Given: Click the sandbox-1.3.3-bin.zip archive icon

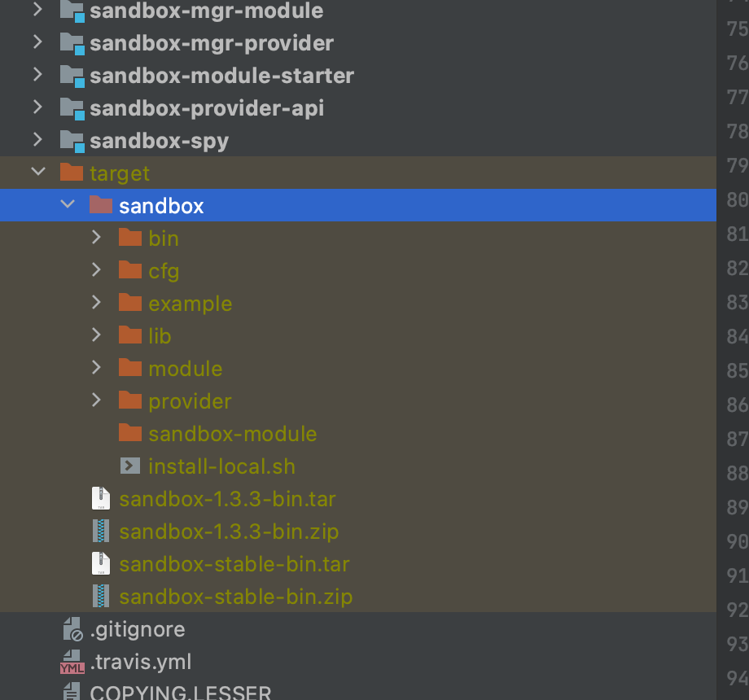Looking at the screenshot, I should point(101,531).
